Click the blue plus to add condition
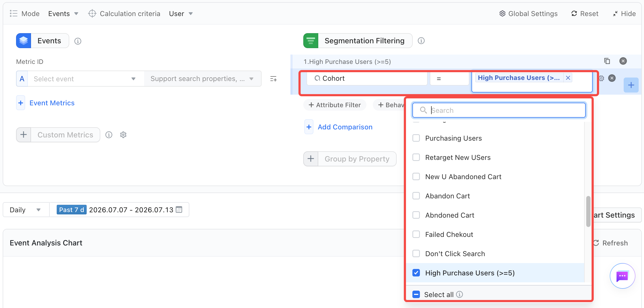This screenshot has width=644, height=308. point(631,85)
